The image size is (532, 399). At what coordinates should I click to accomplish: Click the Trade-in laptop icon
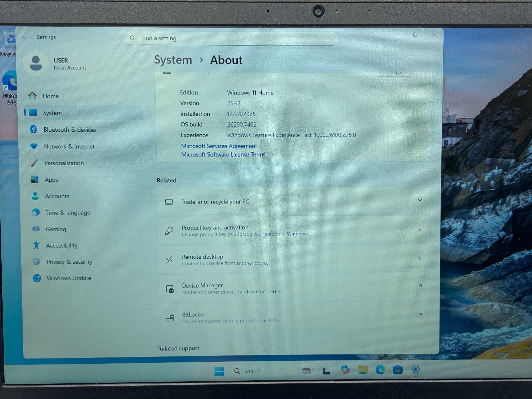coord(169,201)
